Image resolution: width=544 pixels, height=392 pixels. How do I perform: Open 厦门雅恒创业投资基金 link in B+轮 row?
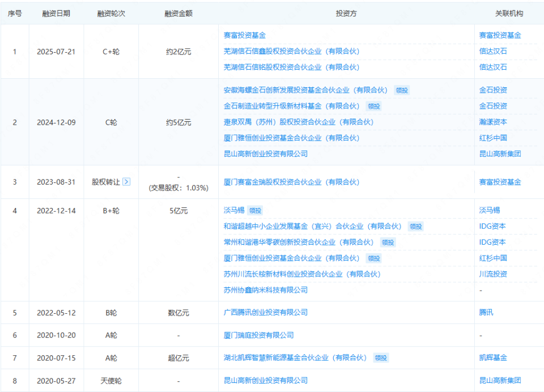pos(291,258)
